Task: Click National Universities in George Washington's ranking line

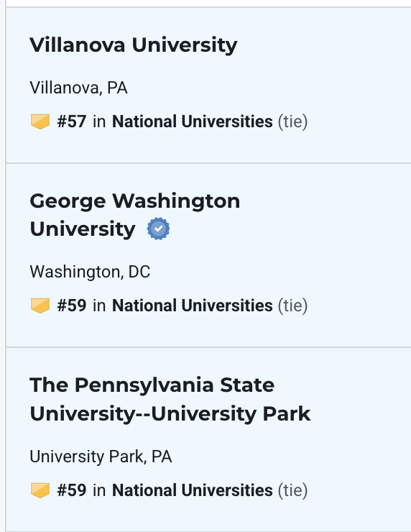Action: click(x=193, y=306)
